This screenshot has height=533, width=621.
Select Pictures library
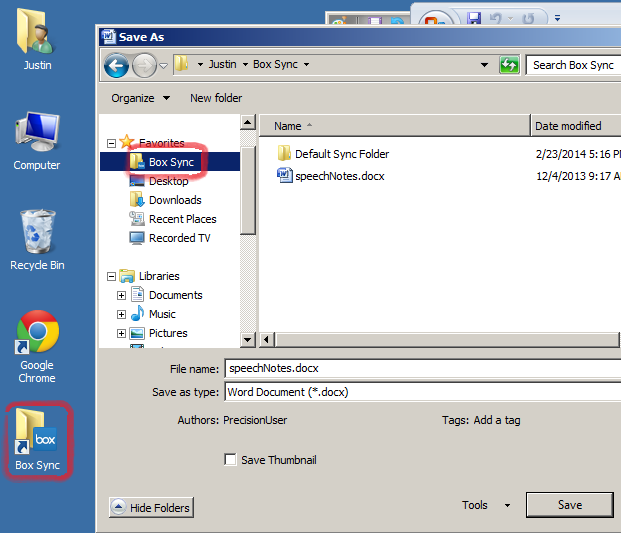[168, 333]
